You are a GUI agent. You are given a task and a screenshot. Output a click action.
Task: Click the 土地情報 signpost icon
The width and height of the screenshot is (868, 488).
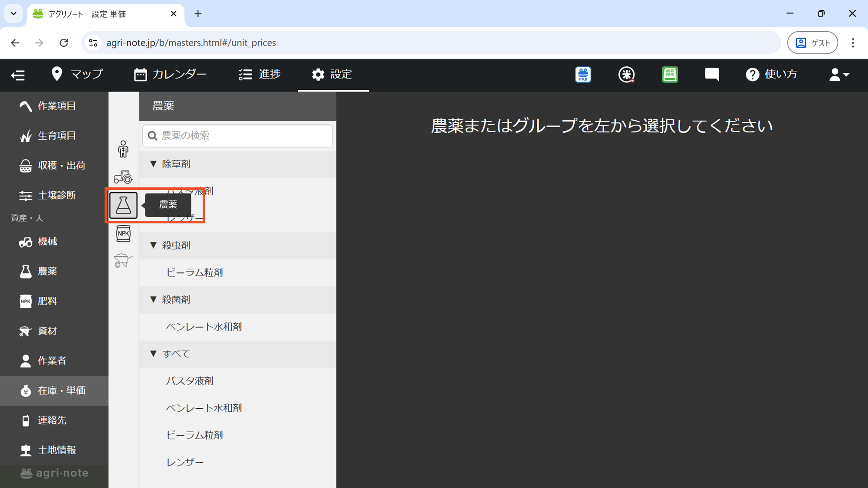[x=26, y=450]
